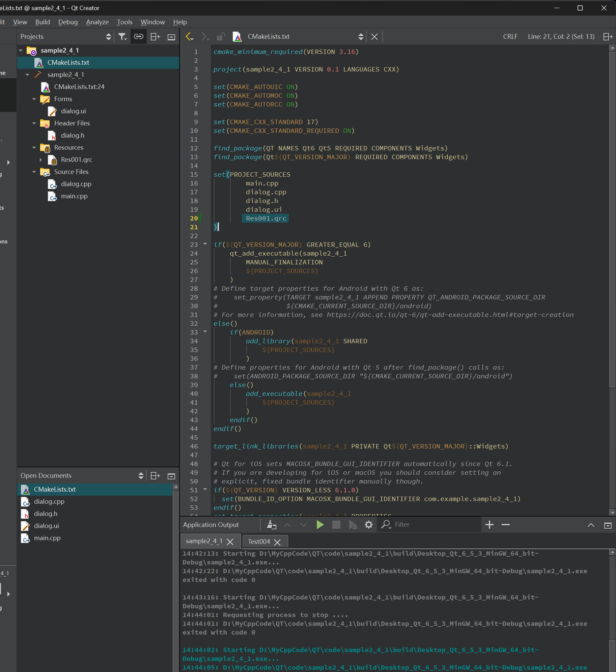Click the Line and Column indicator
616x672 pixels.
[561, 37]
